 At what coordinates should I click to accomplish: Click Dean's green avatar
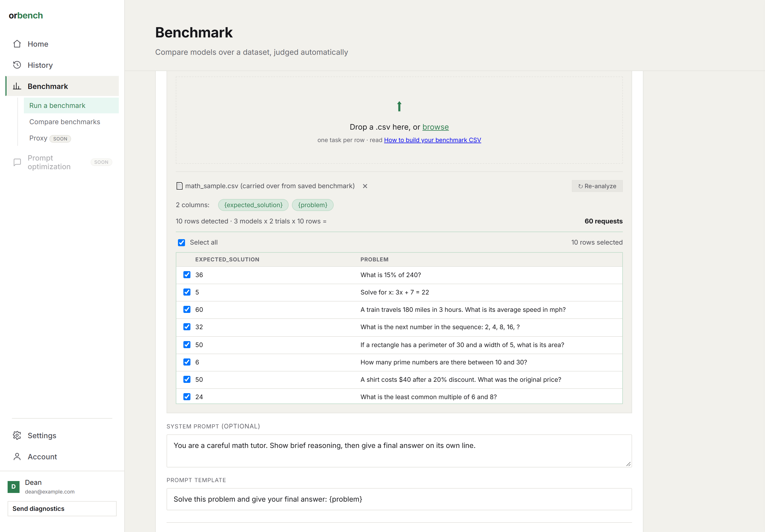pyautogui.click(x=14, y=487)
